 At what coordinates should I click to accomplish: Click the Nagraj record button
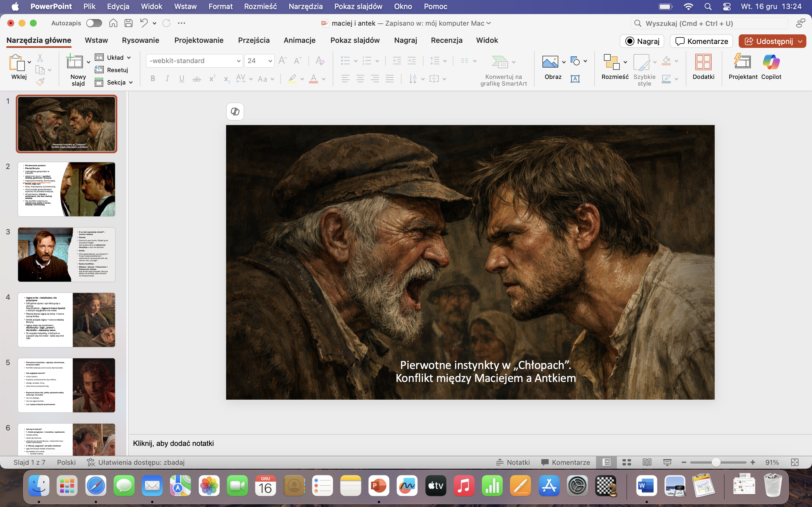642,41
